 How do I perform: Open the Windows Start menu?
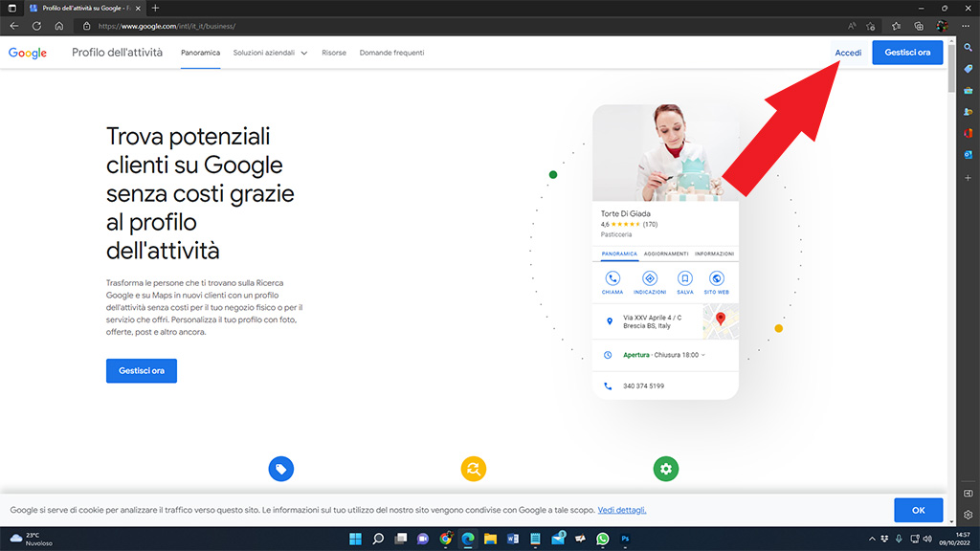355,539
